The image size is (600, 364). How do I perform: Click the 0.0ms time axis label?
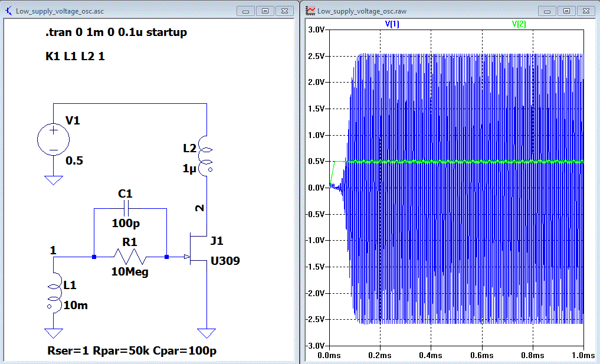coord(329,356)
